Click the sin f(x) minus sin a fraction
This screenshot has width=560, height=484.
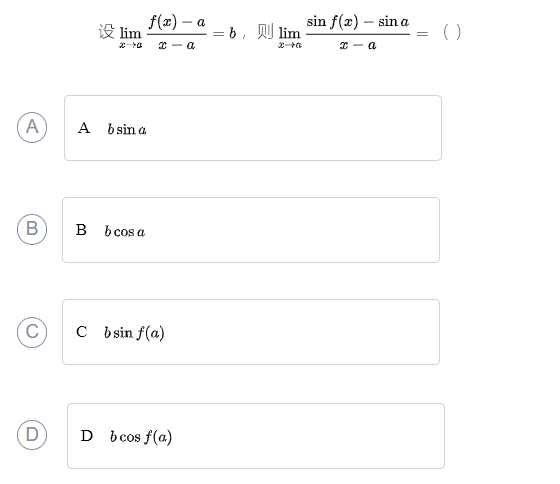click(x=358, y=33)
